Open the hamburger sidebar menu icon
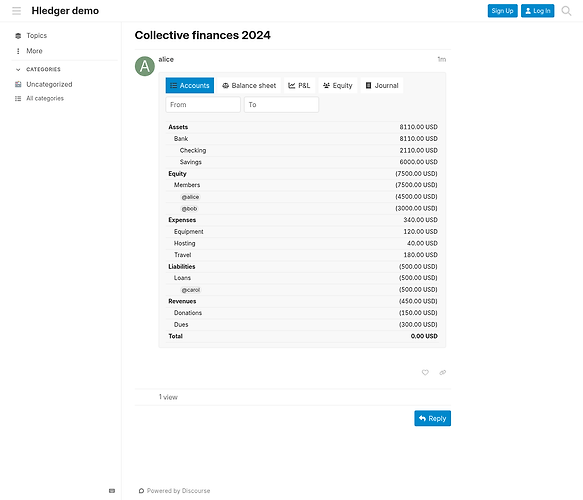 coord(16,11)
